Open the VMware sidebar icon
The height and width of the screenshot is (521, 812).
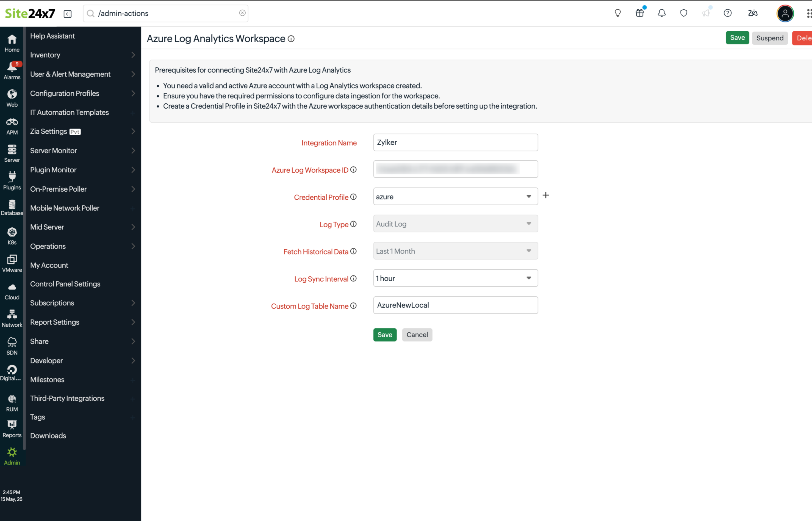pos(12,264)
